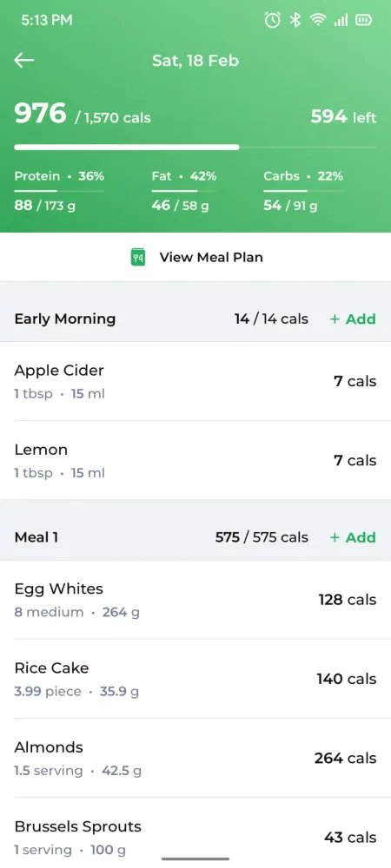Screen dimensions: 391x868
Task: Tap the back arrow icon
Action: click(x=23, y=61)
